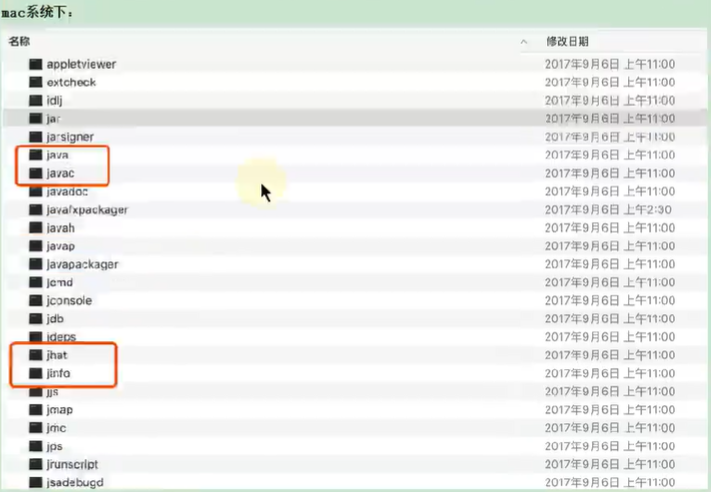Click the modified date of javafxpackager
This screenshot has height=492, width=711.
point(608,209)
